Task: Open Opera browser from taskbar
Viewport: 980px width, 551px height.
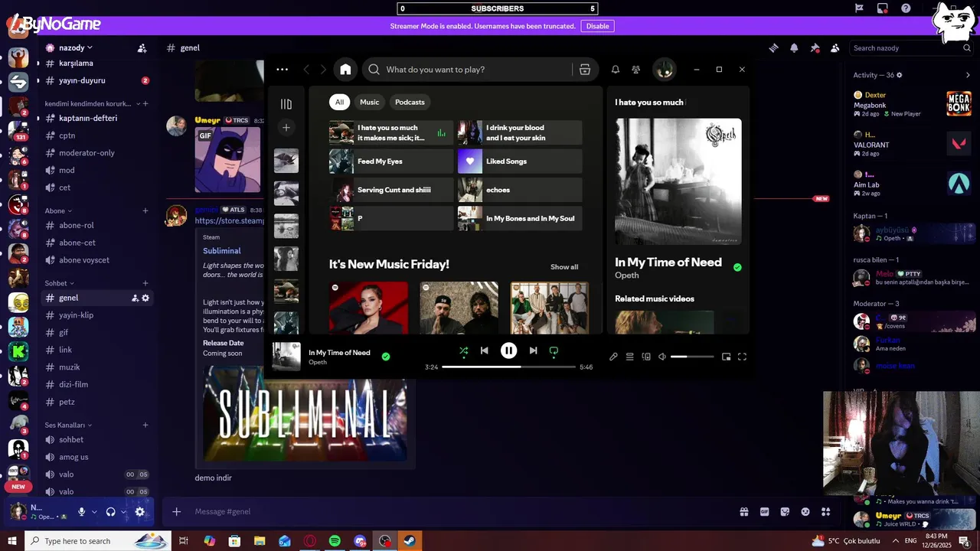Action: pos(310,541)
